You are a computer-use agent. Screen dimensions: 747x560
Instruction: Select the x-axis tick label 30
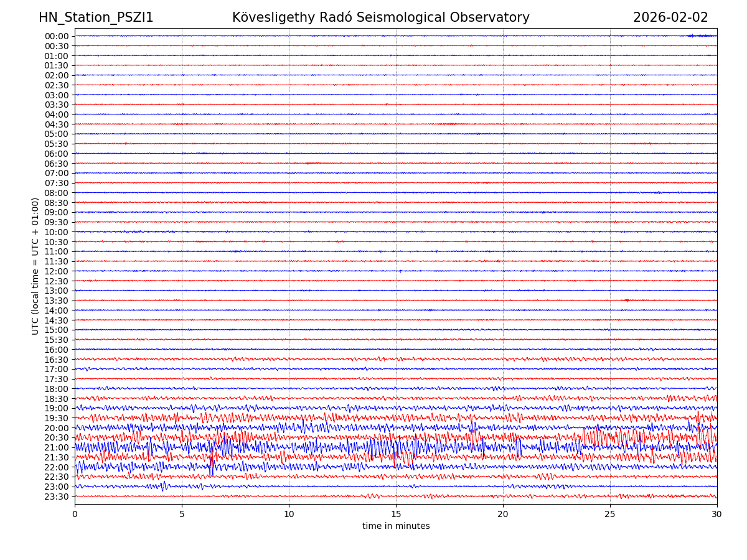(x=717, y=514)
